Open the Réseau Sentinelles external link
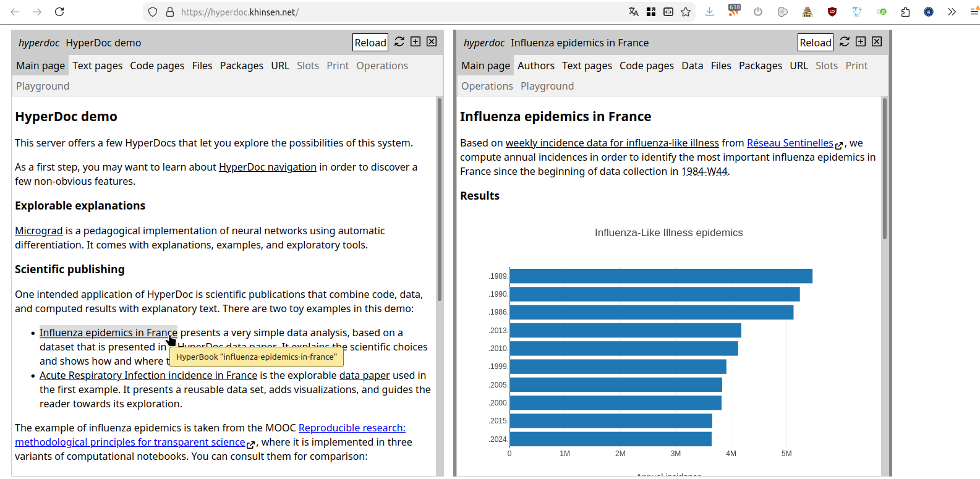 pos(790,143)
